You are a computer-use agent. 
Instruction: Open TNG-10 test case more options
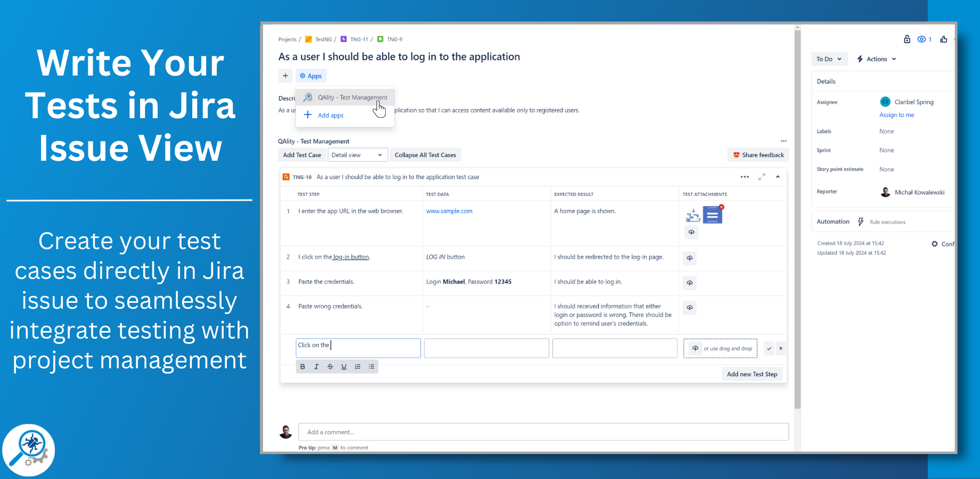745,177
